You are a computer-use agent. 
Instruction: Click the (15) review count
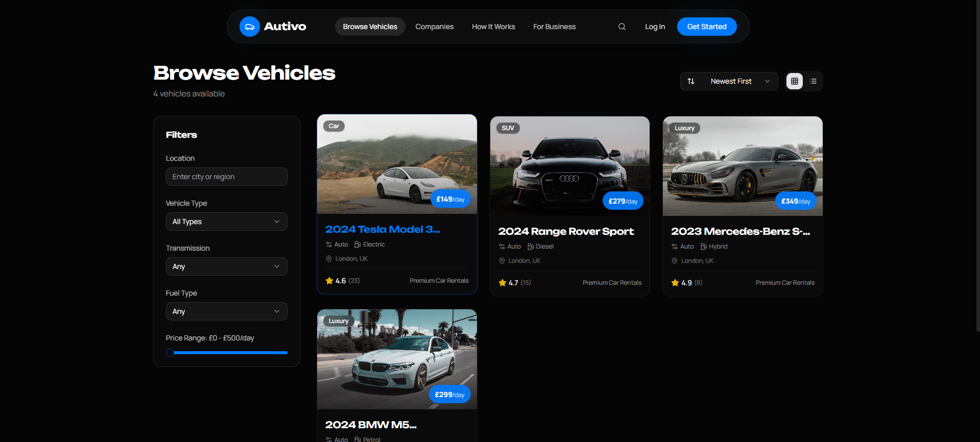525,283
